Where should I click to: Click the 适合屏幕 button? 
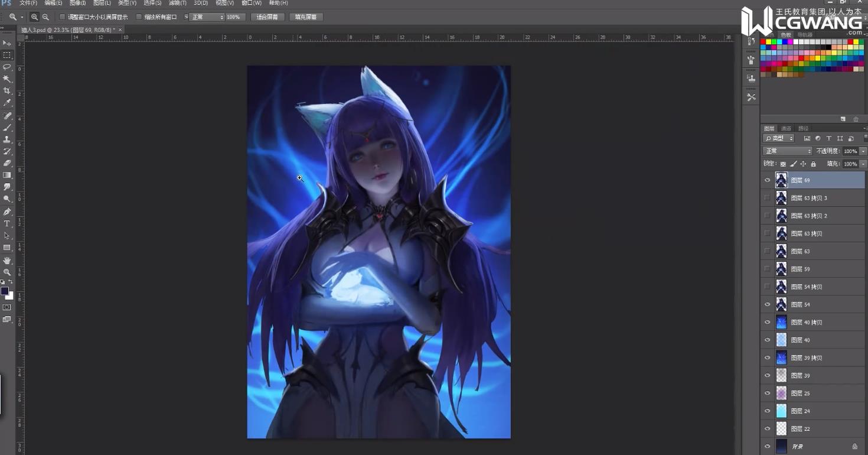coord(268,17)
